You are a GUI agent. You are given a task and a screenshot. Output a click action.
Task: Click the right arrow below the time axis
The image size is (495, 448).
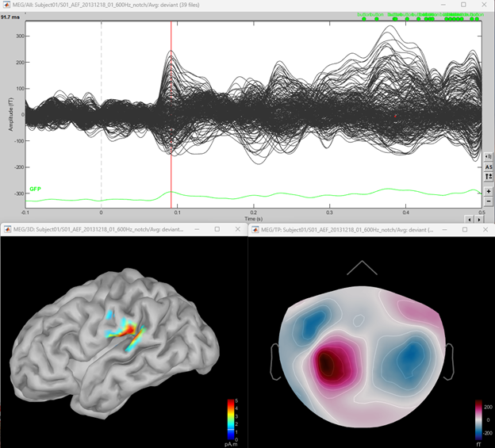478,218
